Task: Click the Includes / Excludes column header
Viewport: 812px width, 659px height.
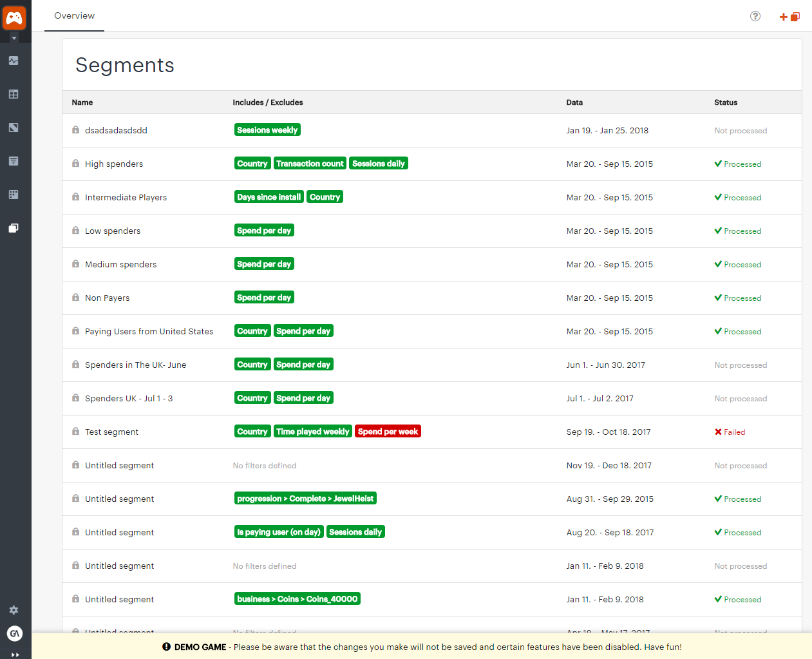Action: click(x=268, y=102)
